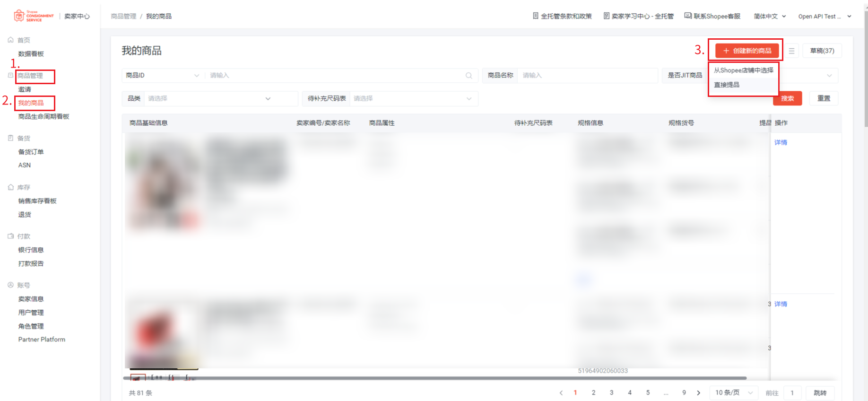Go to page 4 in pagination
The width and height of the screenshot is (868, 401).
click(x=630, y=392)
